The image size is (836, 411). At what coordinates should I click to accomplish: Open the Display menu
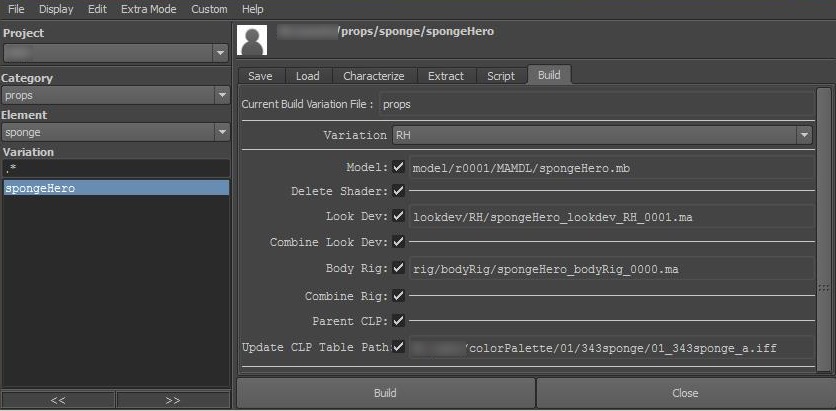pyautogui.click(x=56, y=9)
